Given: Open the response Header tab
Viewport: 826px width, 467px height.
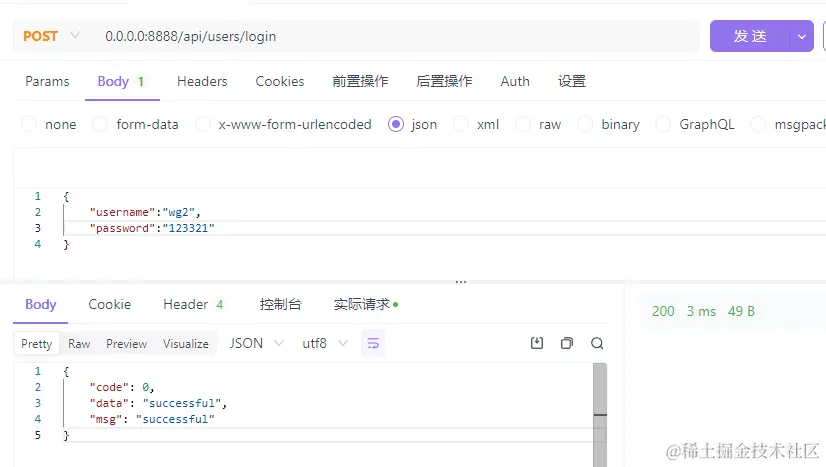Looking at the screenshot, I should [193, 304].
